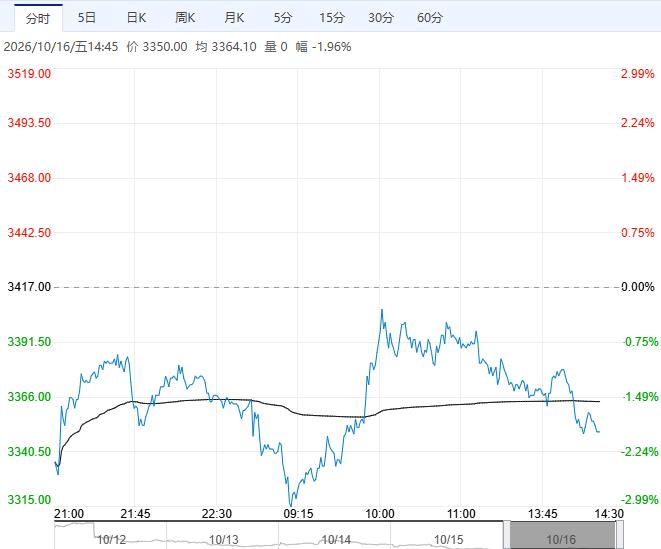Jump to 10/14 in the timeline navigator
Viewport: 661px width, 549px height.
pos(336,540)
